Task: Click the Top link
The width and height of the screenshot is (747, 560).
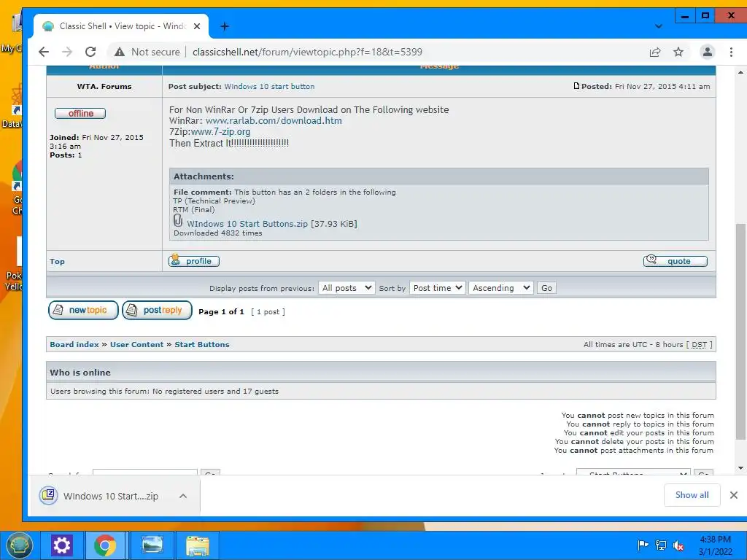Action: pyautogui.click(x=57, y=262)
